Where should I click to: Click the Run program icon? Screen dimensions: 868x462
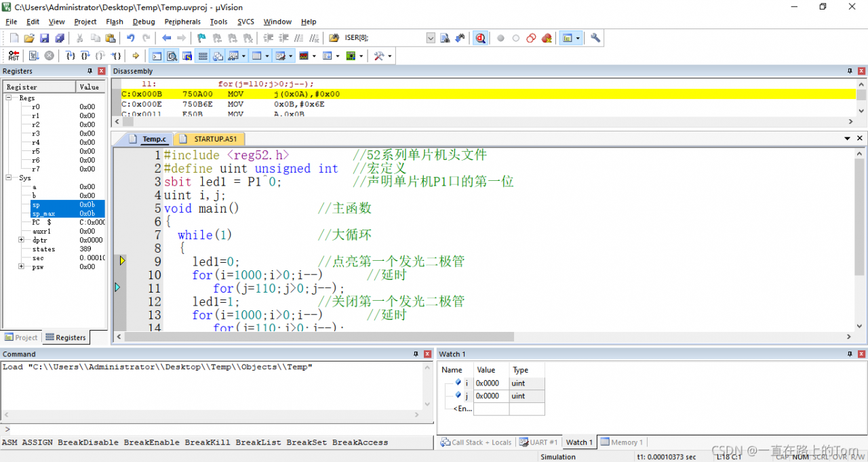33,56
